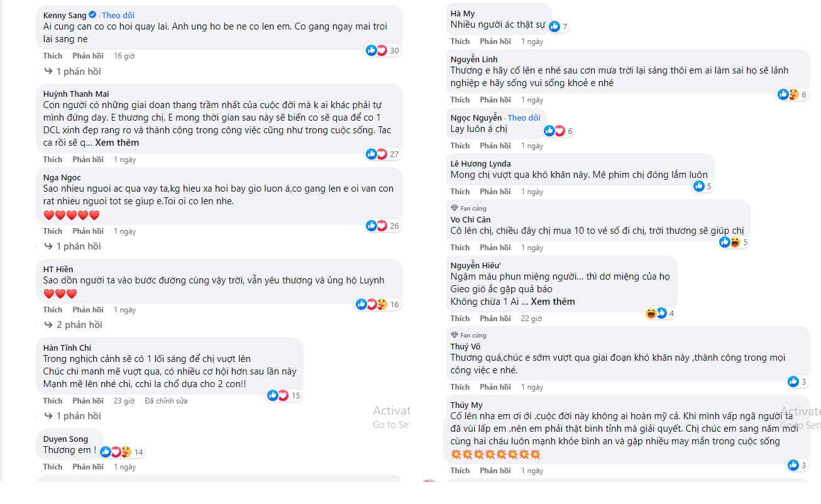Click the 16 giờ timestamp on Kenny Sang's comment
821x504 pixels.
pyautogui.click(x=124, y=56)
